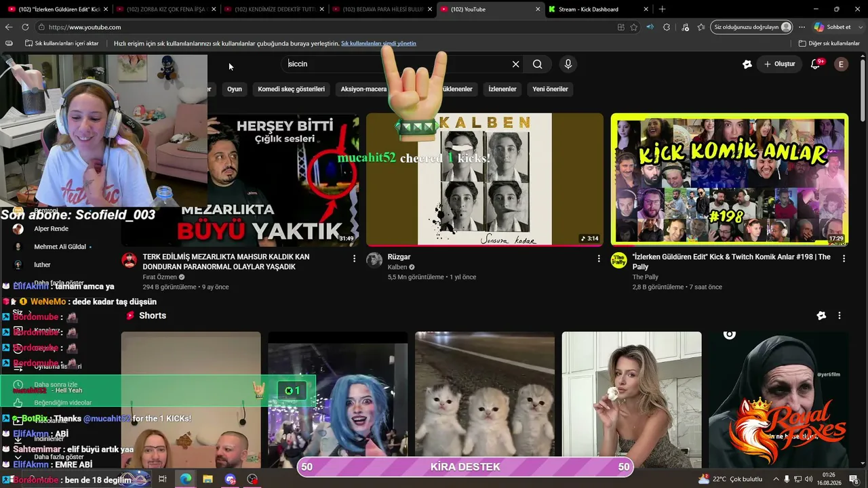
Task: Go to the 'Fırat Özmen' channel name
Action: (159, 277)
